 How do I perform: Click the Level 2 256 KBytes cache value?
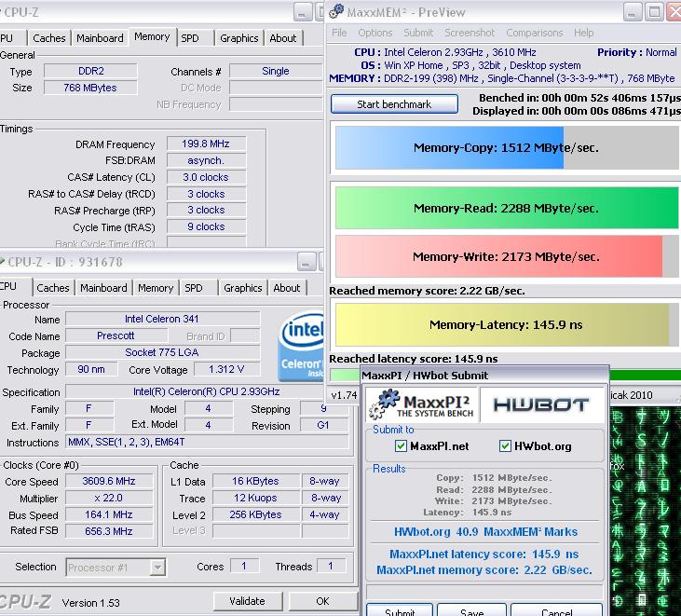click(256, 514)
